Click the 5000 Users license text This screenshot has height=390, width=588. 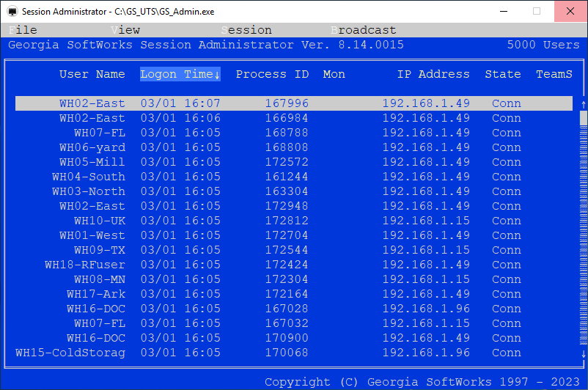(x=543, y=45)
